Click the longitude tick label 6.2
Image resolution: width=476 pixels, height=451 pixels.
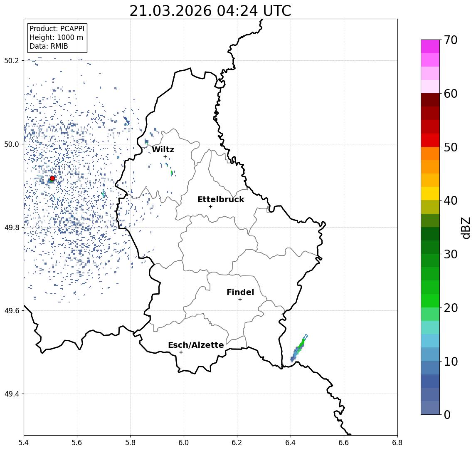(237, 443)
